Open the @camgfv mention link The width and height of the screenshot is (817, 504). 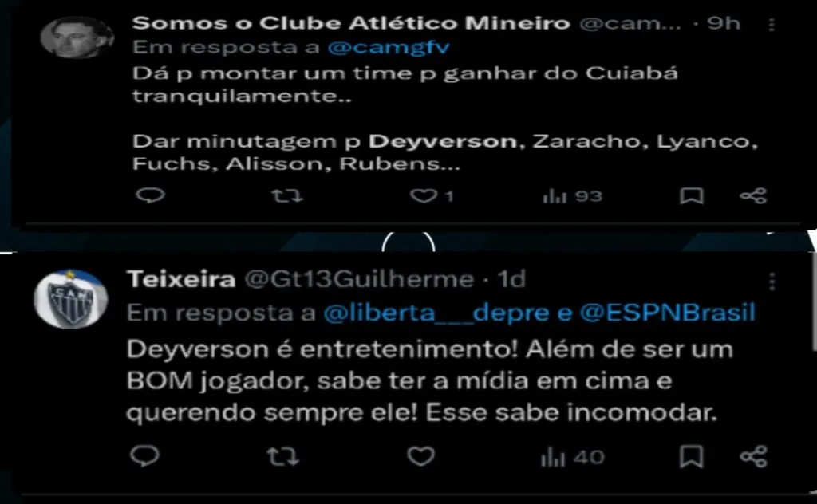[389, 47]
